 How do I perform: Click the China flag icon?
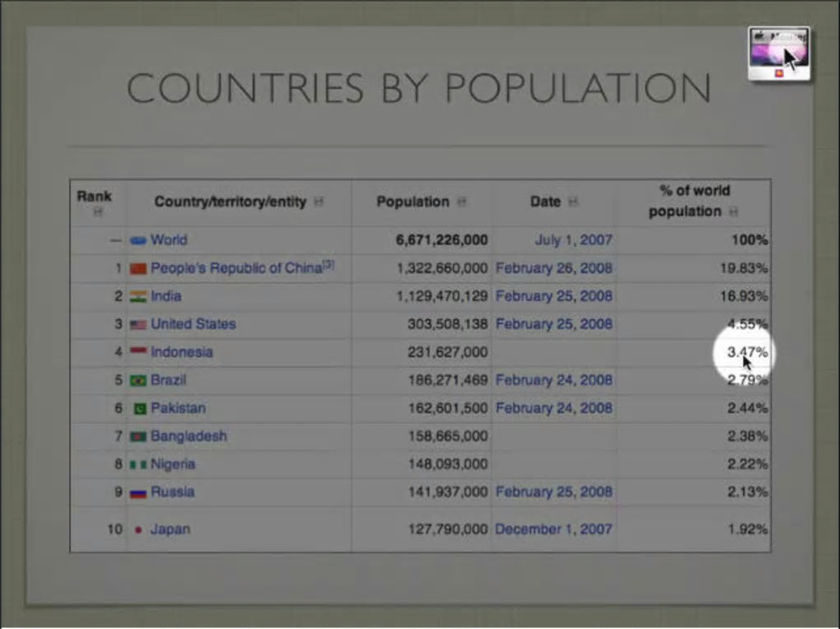(x=138, y=268)
